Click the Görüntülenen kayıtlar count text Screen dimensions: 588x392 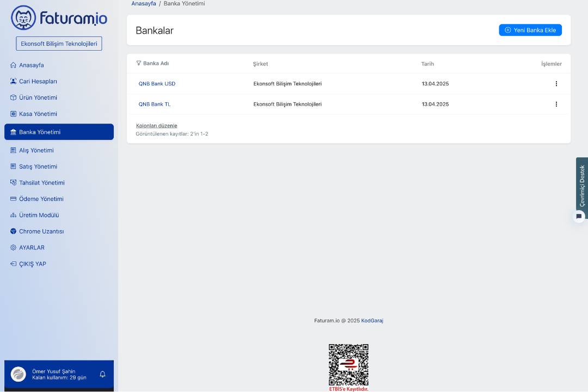point(171,133)
